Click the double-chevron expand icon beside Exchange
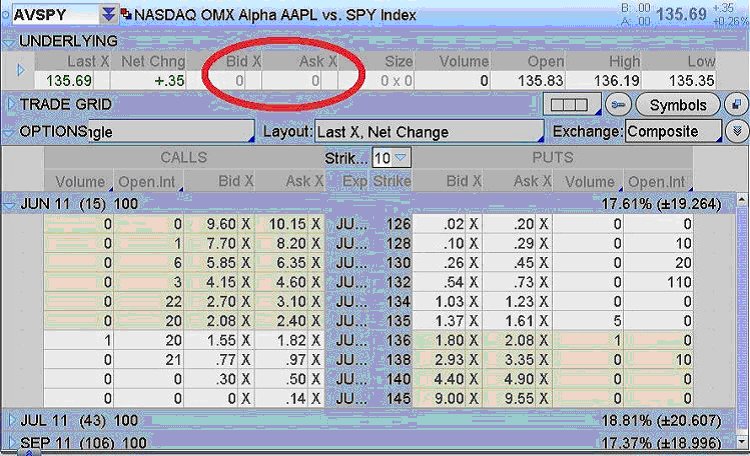Viewport: 750px width, 456px height. 737,131
